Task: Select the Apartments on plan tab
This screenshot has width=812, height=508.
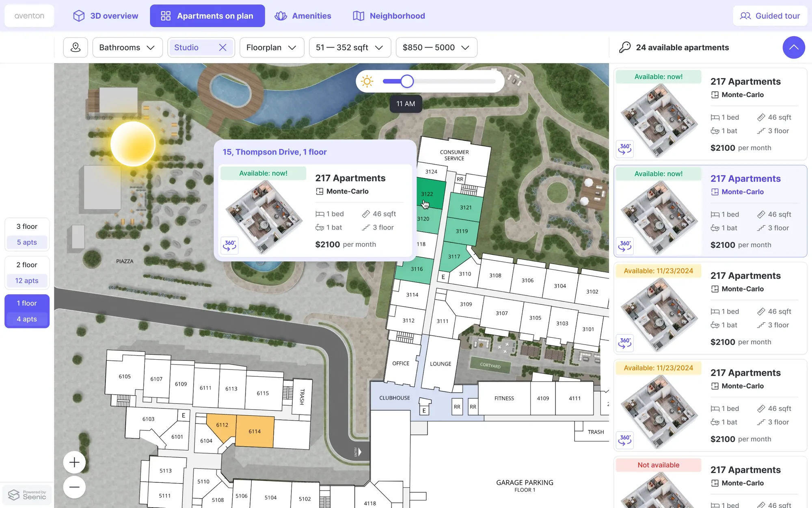Action: [x=207, y=16]
